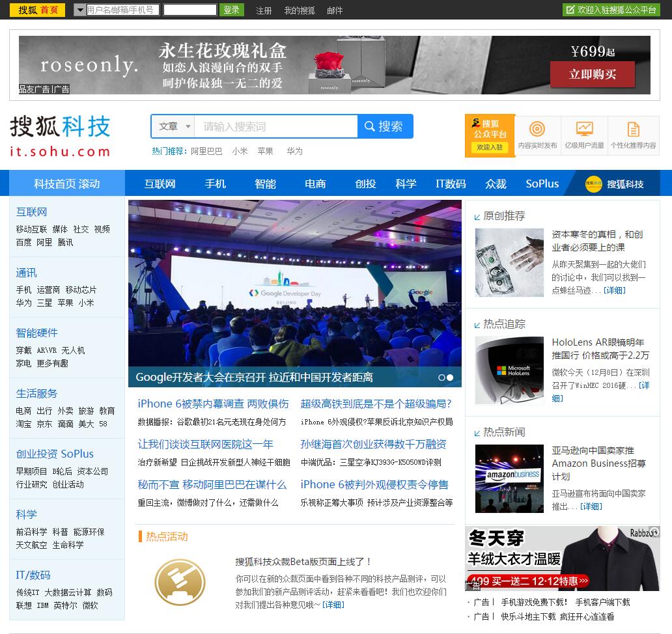
Task: Click the 阿里巴巴 hot recommendation link
Action: click(x=206, y=151)
